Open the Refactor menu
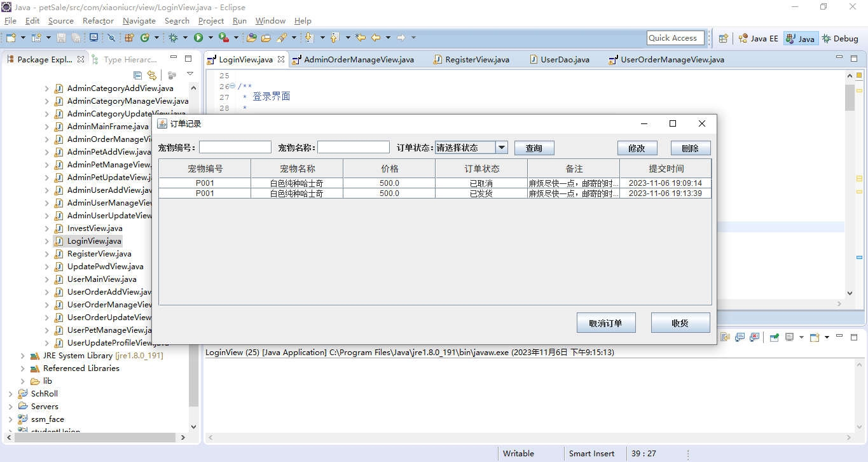This screenshot has width=868, height=462. point(98,21)
